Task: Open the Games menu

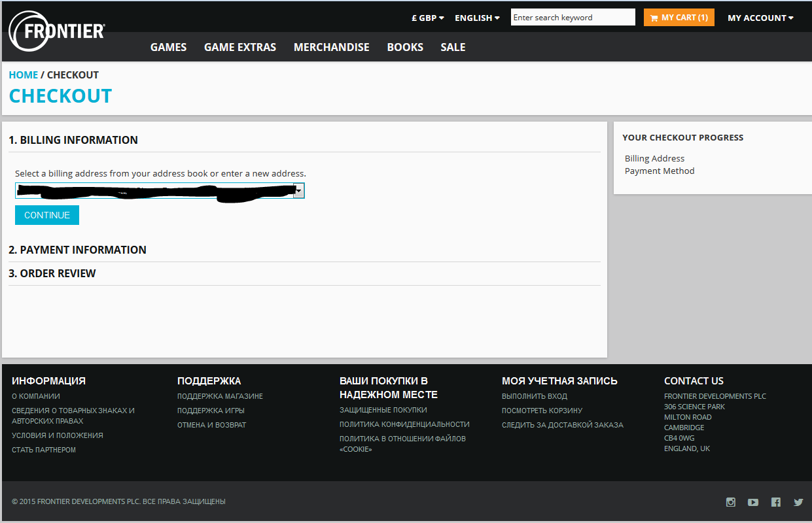Action: coord(168,47)
